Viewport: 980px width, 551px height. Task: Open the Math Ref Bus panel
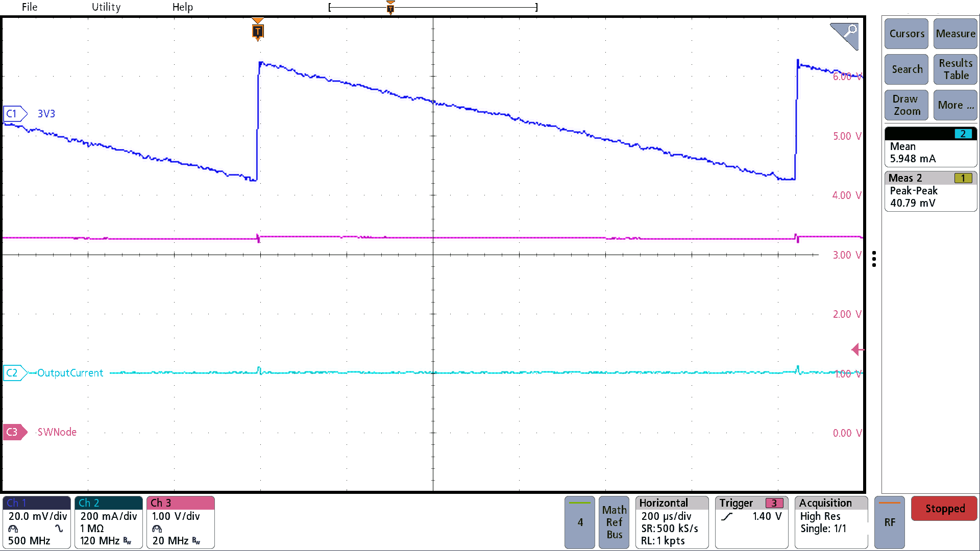coord(614,522)
